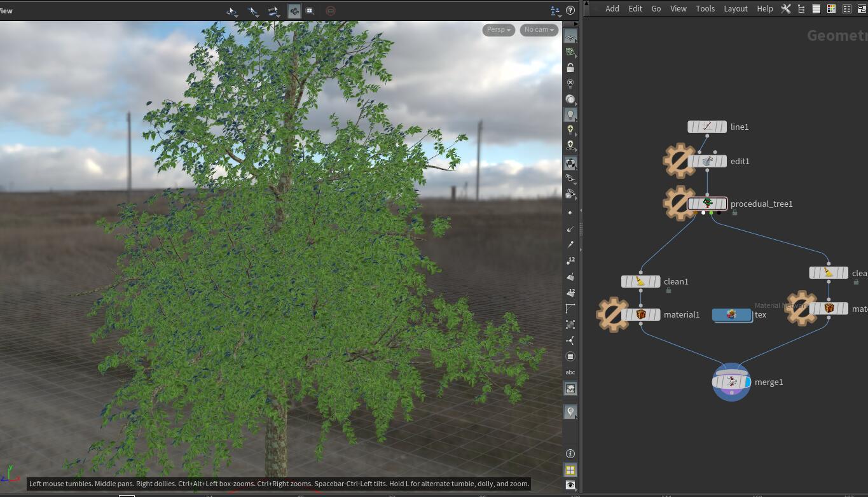
Task: Select the clean1 node in the network editor
Action: tap(640, 281)
